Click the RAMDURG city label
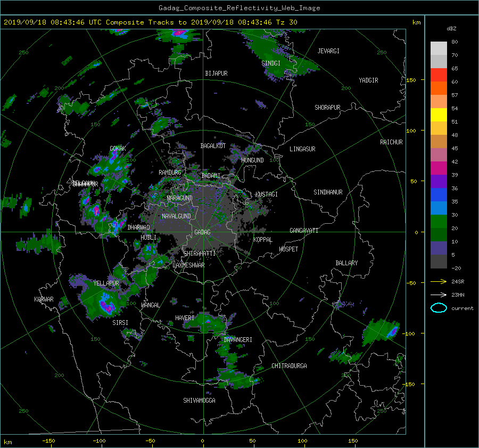The height and width of the screenshot is (448, 479). (x=170, y=173)
